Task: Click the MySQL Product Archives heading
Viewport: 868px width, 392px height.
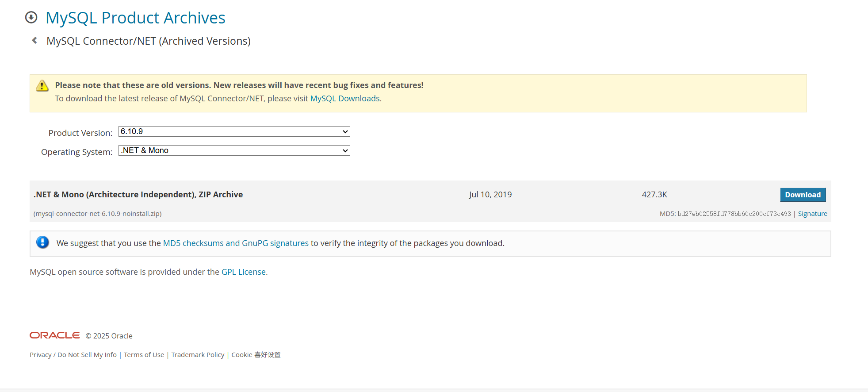Action: coord(135,18)
